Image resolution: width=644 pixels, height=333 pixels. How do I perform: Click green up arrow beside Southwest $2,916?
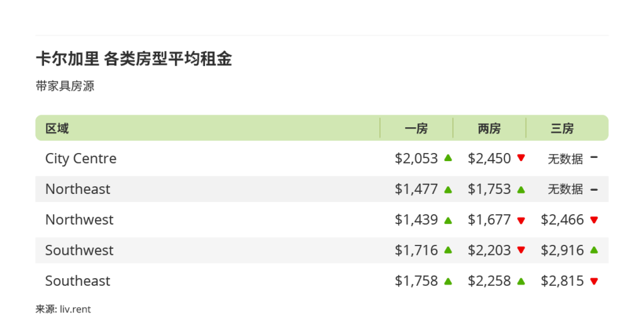[594, 250]
